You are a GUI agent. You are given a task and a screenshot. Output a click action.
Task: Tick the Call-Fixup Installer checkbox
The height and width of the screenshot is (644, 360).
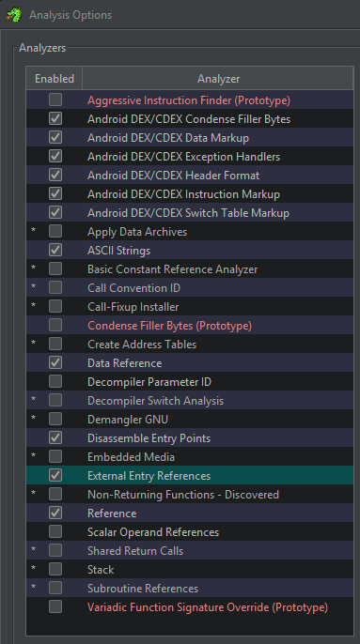(55, 306)
